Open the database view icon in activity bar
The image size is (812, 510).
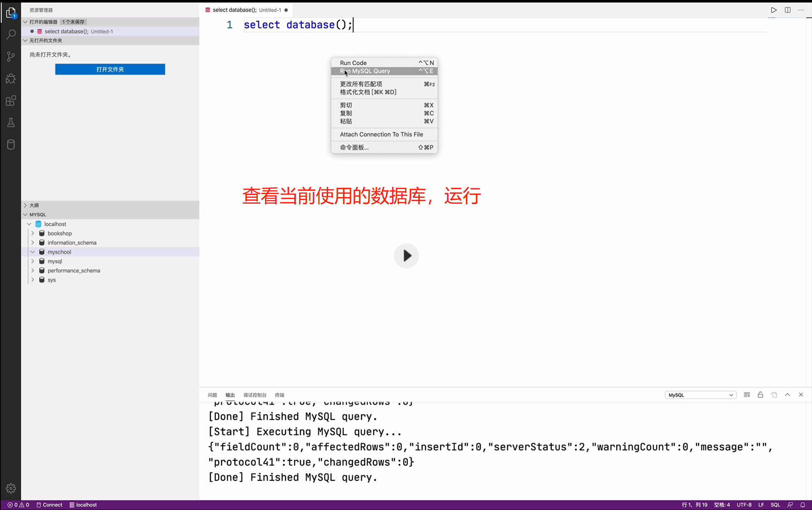coord(11,145)
